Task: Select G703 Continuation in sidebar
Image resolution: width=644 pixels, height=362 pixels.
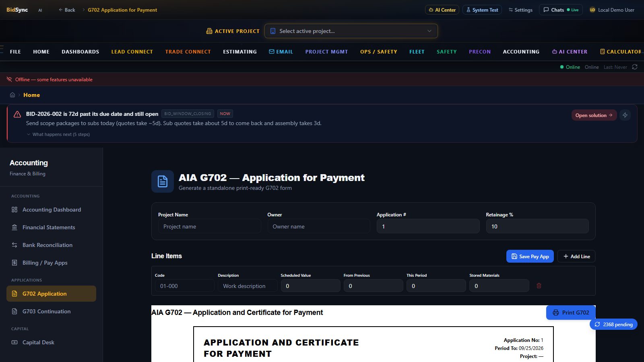Action: coord(51,311)
